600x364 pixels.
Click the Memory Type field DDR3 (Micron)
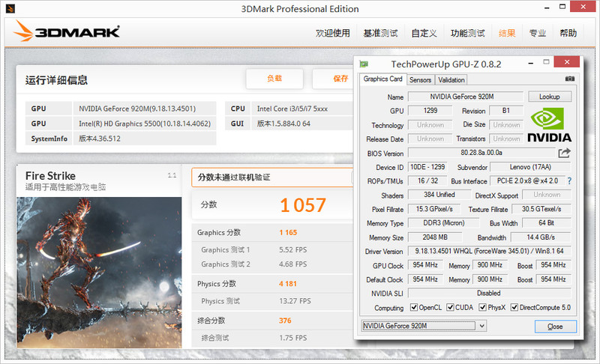[443, 222]
